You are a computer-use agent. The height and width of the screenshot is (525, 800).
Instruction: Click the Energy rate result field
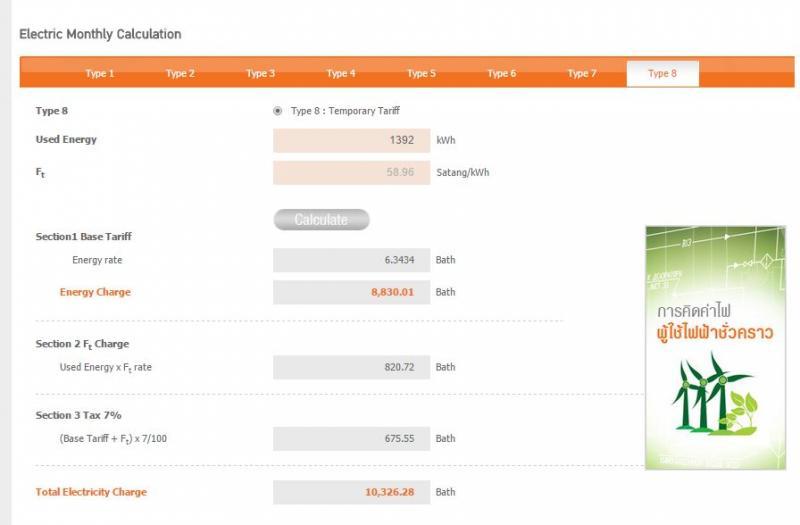[351, 260]
